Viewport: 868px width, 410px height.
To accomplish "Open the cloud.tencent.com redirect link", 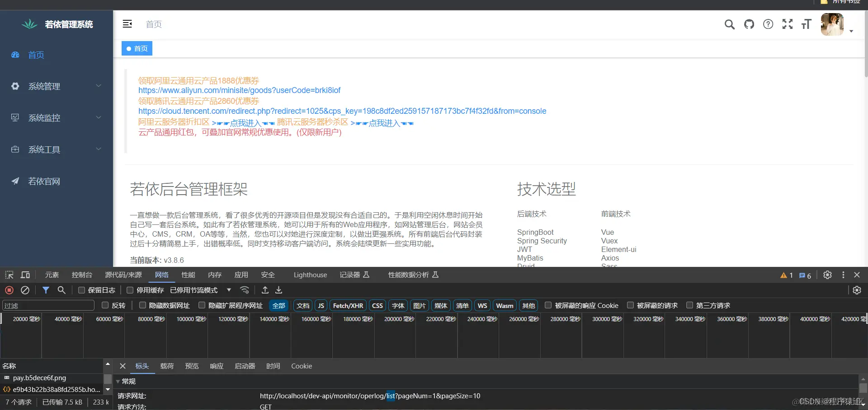I will pos(342,111).
